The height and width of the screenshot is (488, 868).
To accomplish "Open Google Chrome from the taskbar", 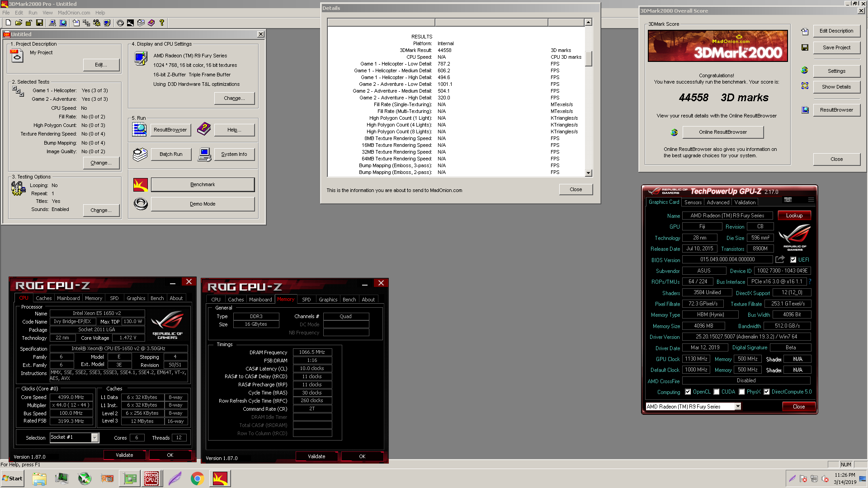I will [197, 479].
